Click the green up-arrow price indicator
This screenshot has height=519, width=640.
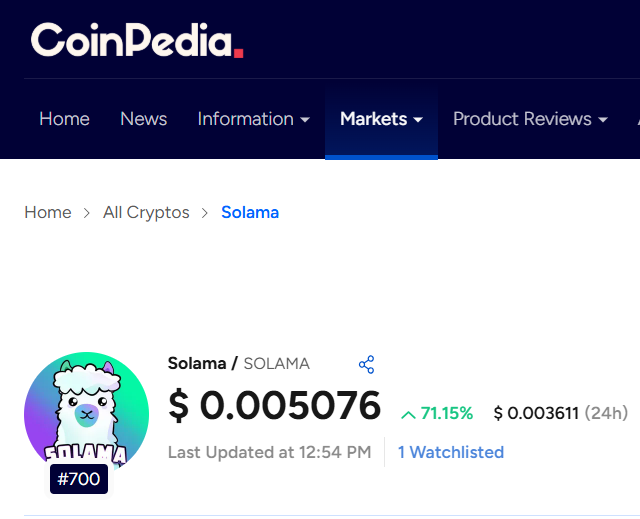click(408, 414)
